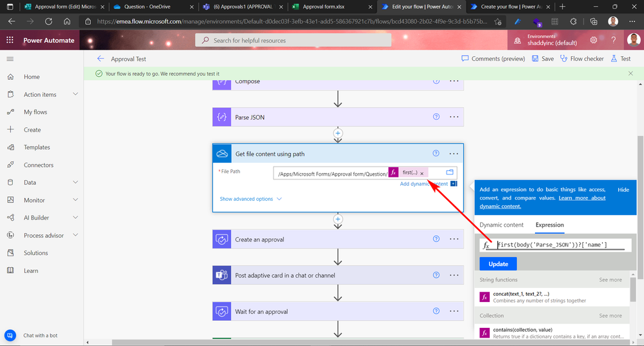Open the file picker folder icon
The image size is (644, 346).
[450, 172]
